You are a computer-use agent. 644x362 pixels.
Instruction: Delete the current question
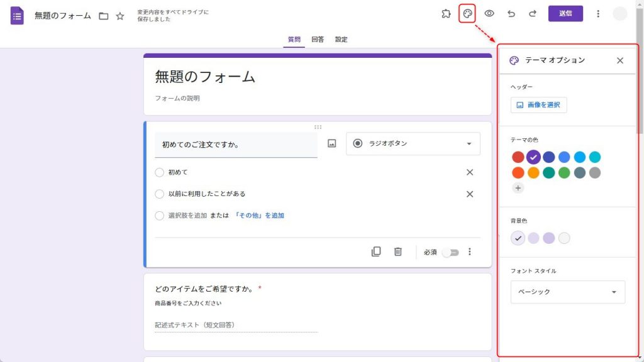pos(397,251)
